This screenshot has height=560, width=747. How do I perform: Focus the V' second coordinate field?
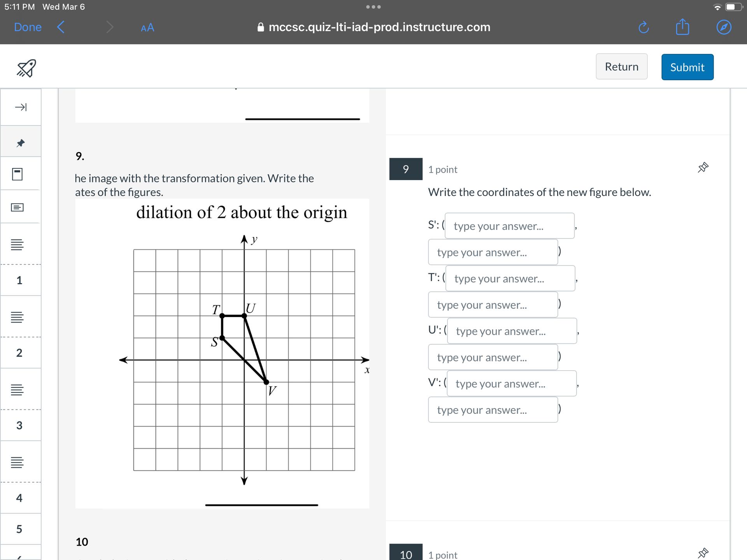(x=493, y=410)
